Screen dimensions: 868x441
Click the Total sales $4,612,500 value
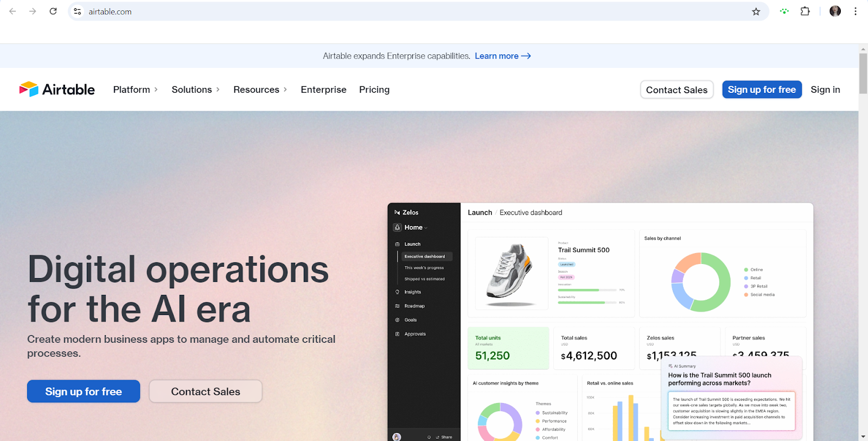click(589, 356)
